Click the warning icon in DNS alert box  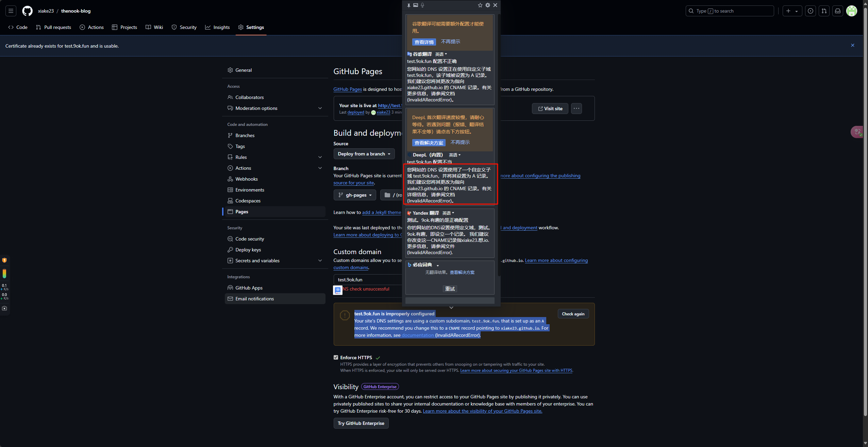coord(345,315)
